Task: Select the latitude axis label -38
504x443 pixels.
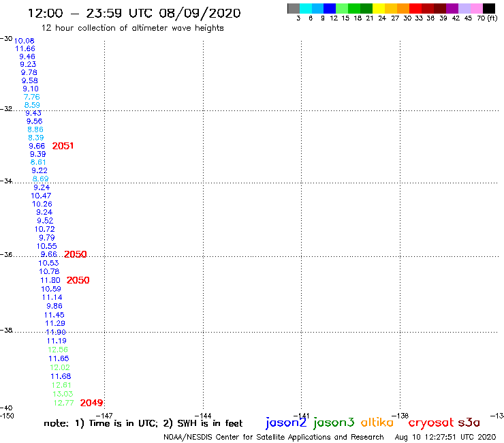Action: [6, 331]
